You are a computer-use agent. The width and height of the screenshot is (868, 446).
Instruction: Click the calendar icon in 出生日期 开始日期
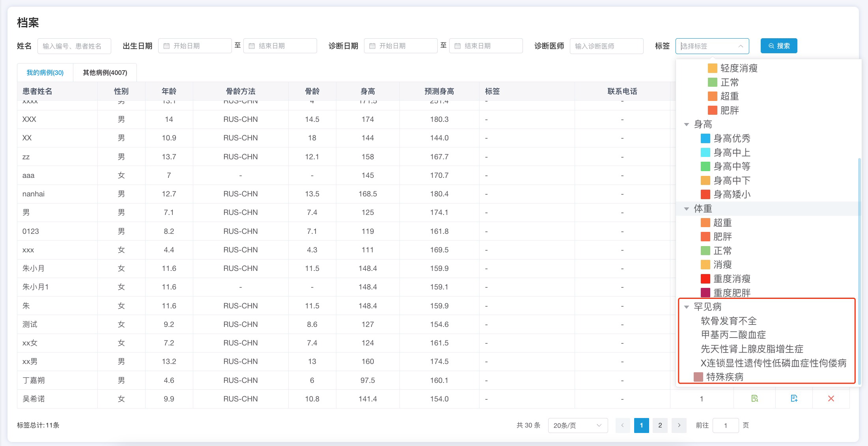pyautogui.click(x=166, y=46)
